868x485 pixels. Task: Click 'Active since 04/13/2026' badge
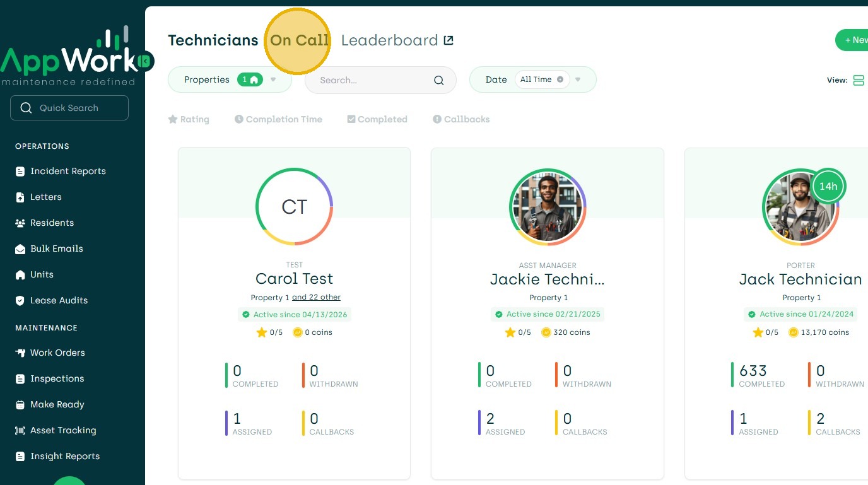(295, 314)
